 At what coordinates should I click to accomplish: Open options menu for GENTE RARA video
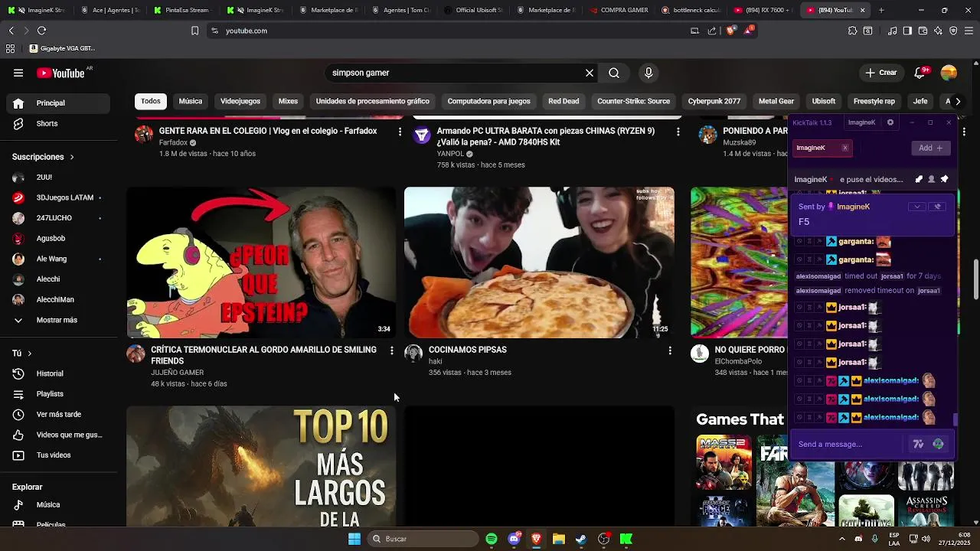click(400, 132)
